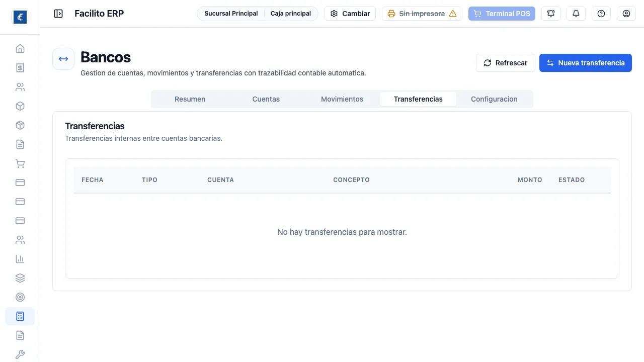Click the Sucursal Principal label

(x=231, y=14)
